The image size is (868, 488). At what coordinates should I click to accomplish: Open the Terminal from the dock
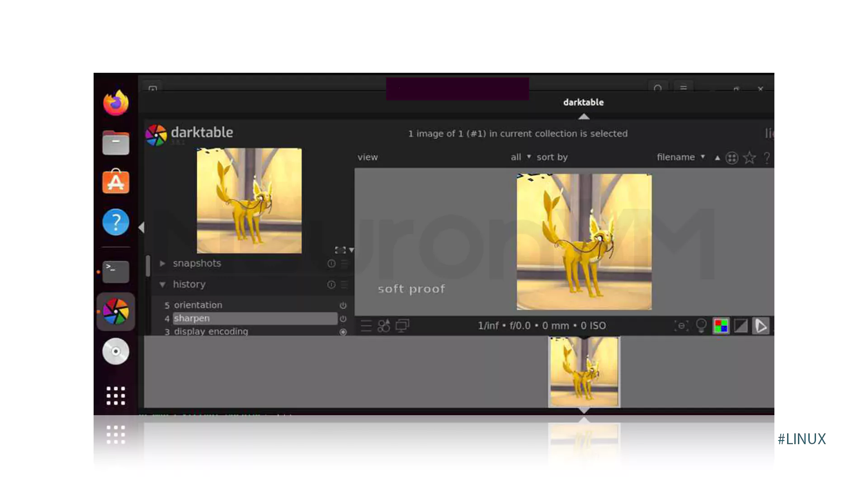116,272
